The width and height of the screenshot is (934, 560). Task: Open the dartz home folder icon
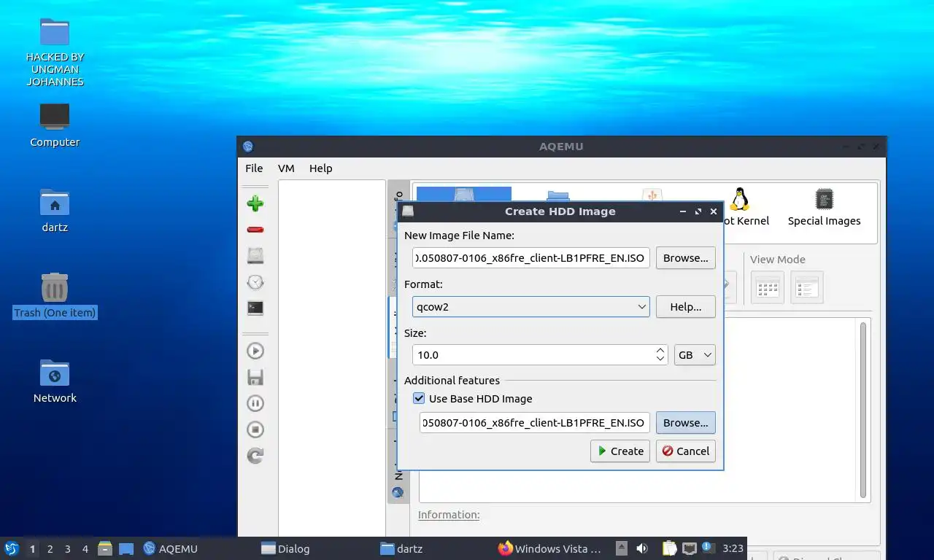55,211
